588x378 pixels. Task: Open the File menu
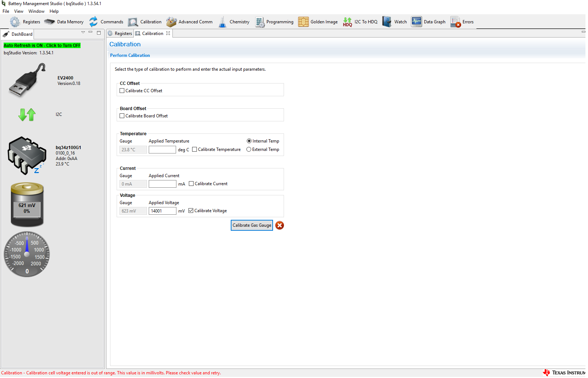(x=6, y=11)
